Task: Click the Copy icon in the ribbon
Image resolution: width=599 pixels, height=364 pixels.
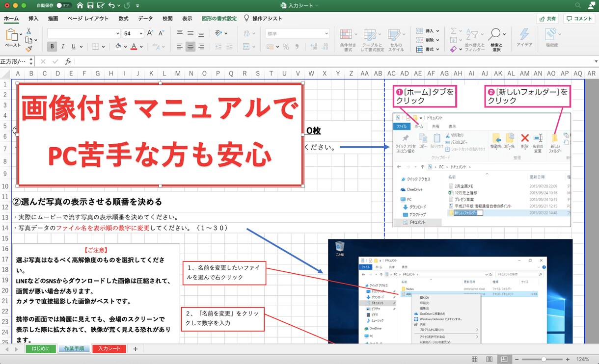Action: point(29,40)
